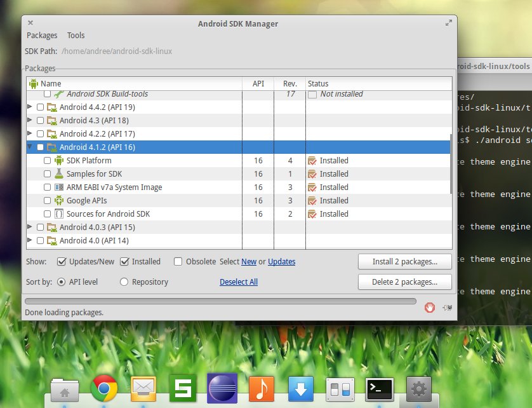Click the Android 4.0 (API 14) folder icon
This screenshot has height=408, width=532.
tap(51, 241)
